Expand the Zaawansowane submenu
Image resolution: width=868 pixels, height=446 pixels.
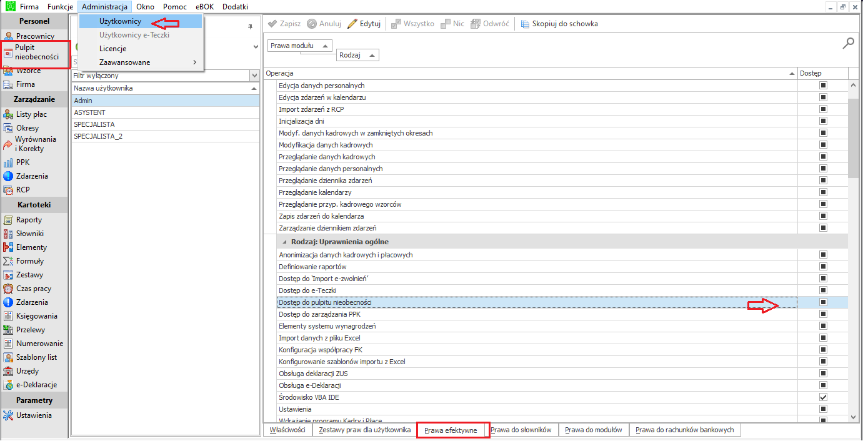141,62
